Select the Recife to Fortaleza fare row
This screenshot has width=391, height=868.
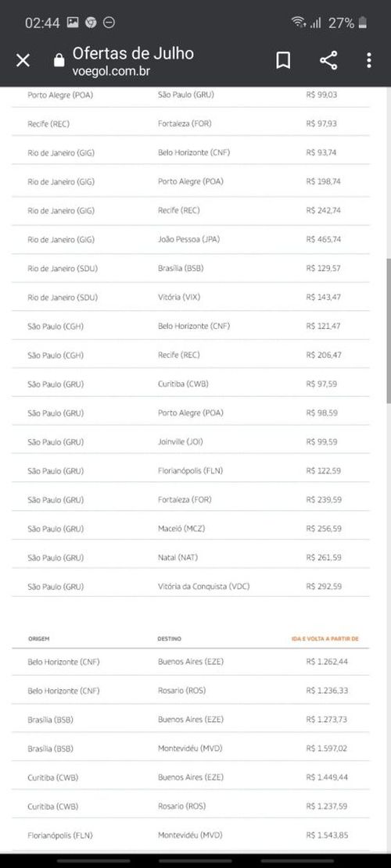pos(191,123)
